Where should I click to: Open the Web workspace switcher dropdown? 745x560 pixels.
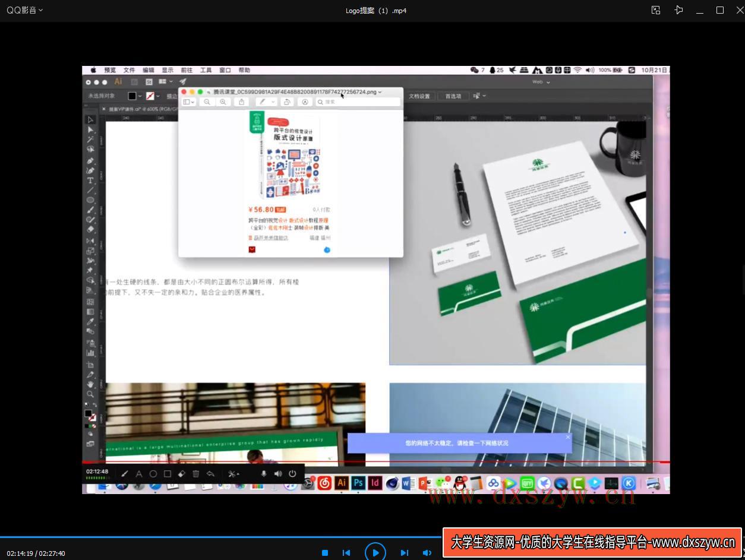541,82
